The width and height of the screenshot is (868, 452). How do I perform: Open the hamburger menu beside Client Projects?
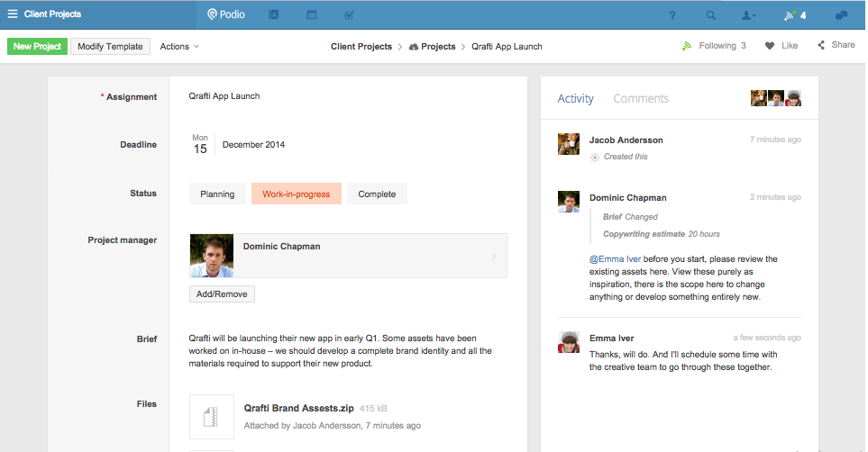click(x=13, y=14)
